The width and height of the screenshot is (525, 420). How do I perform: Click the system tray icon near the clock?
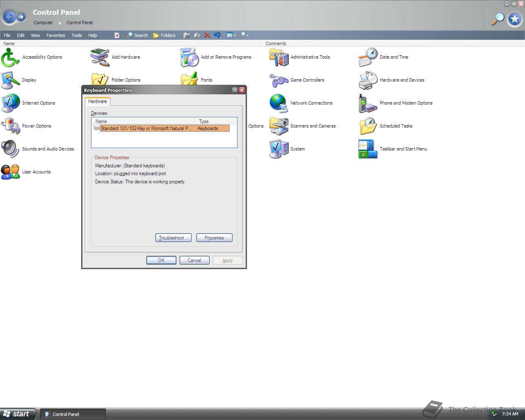tap(494, 414)
